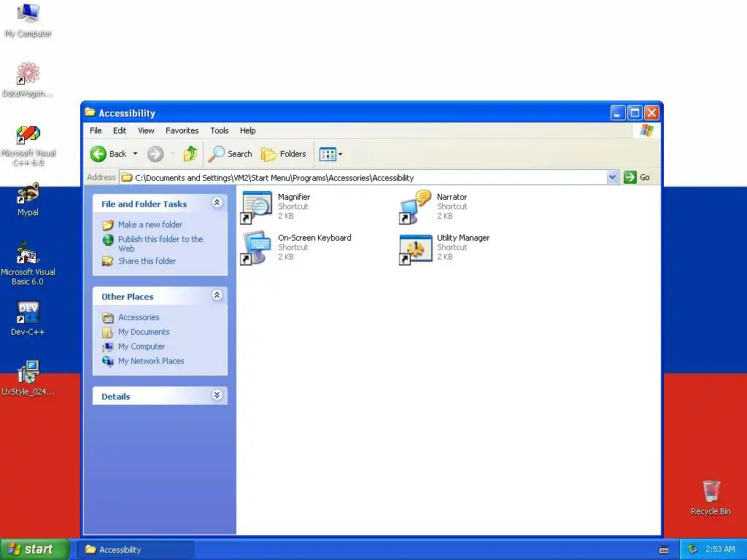Click the taskbar clock showing 2:53 AM
Viewport: 747px width, 560px height.
720,550
